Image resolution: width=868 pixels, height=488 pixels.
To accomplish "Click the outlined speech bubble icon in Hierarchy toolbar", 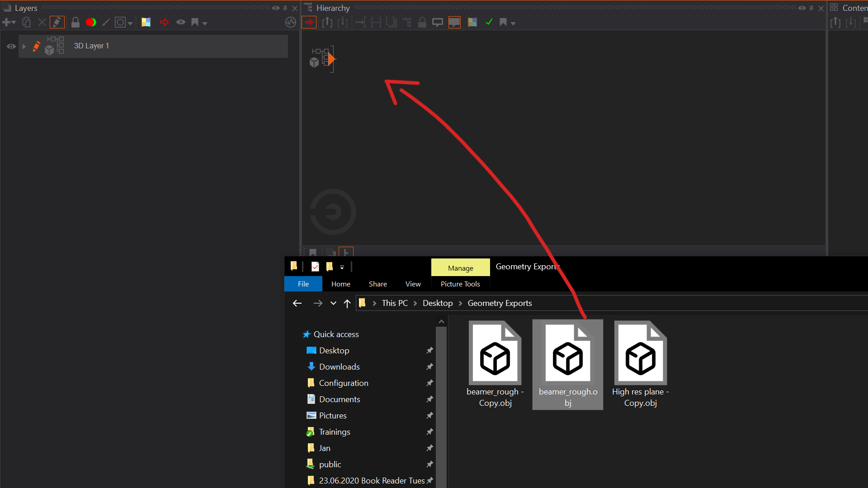I will click(x=437, y=22).
